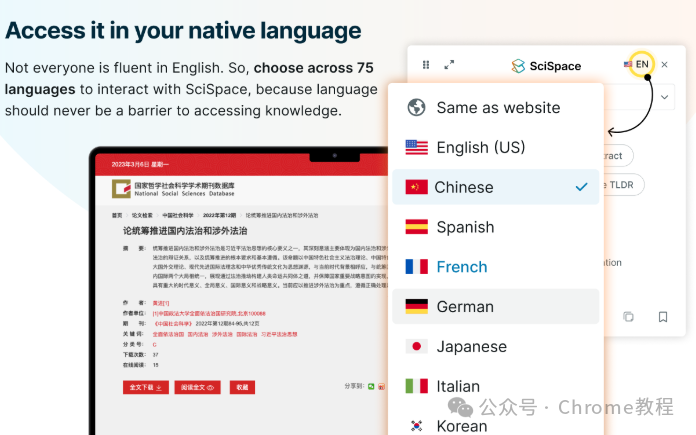Image resolution: width=696 pixels, height=435 pixels.
Task: Click the 'National Social Sciences Database' text
Action: pos(185,194)
